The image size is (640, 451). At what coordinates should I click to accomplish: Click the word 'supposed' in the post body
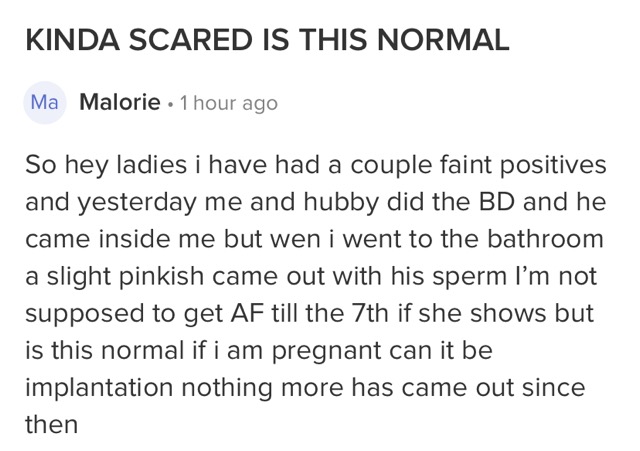tap(85, 314)
